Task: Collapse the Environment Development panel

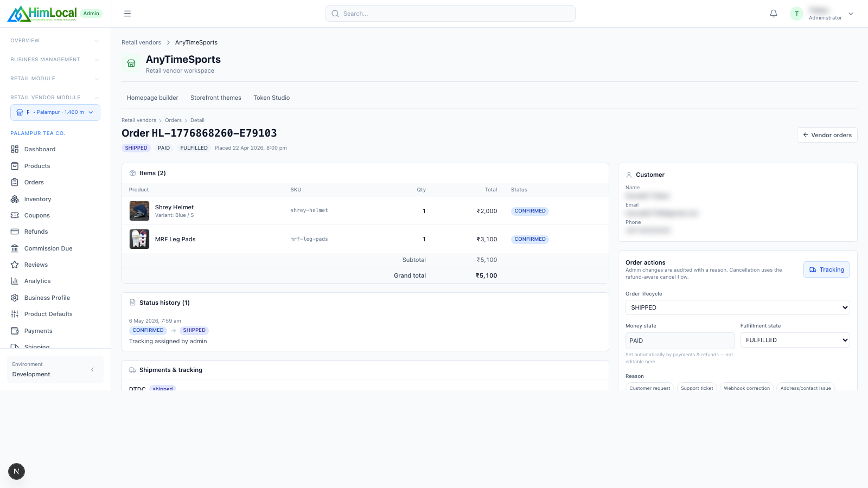Action: [92, 369]
